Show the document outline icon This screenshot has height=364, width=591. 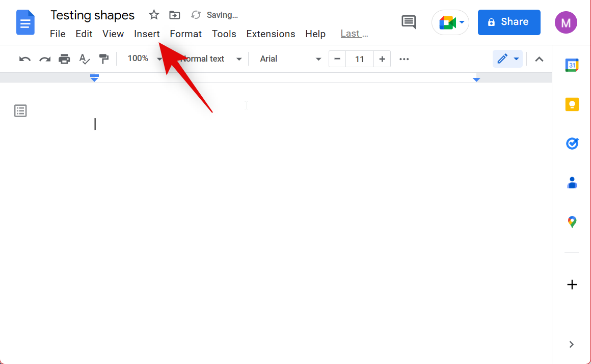pos(20,111)
